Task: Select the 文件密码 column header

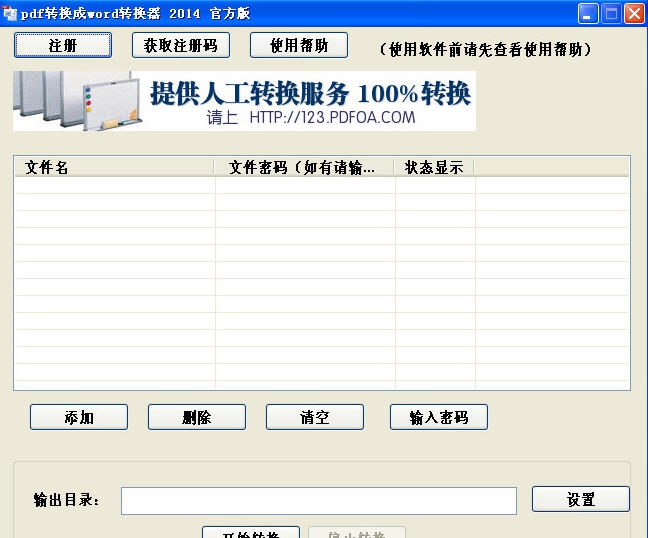Action: coord(304,167)
